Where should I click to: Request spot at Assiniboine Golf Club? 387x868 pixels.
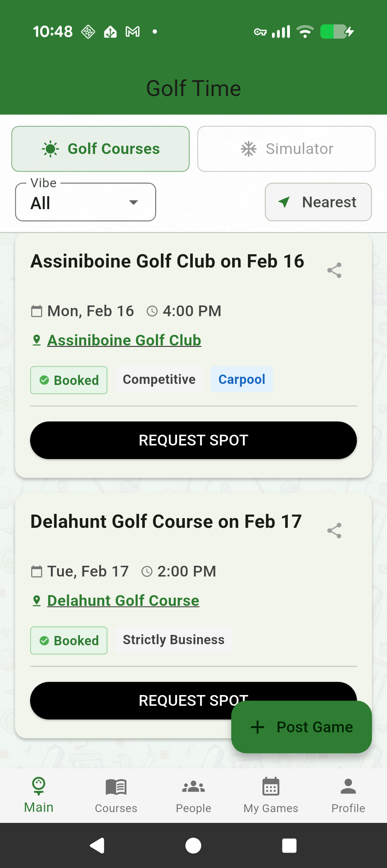[x=193, y=440]
